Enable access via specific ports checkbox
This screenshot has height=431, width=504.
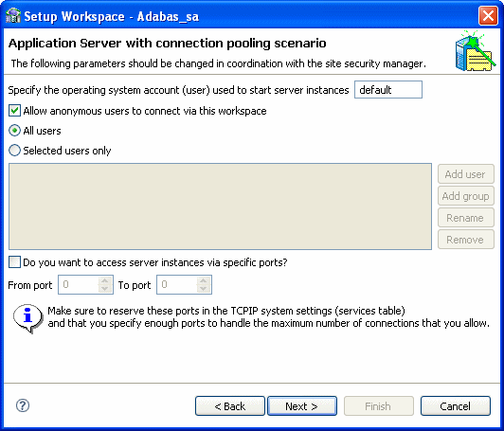(14, 262)
